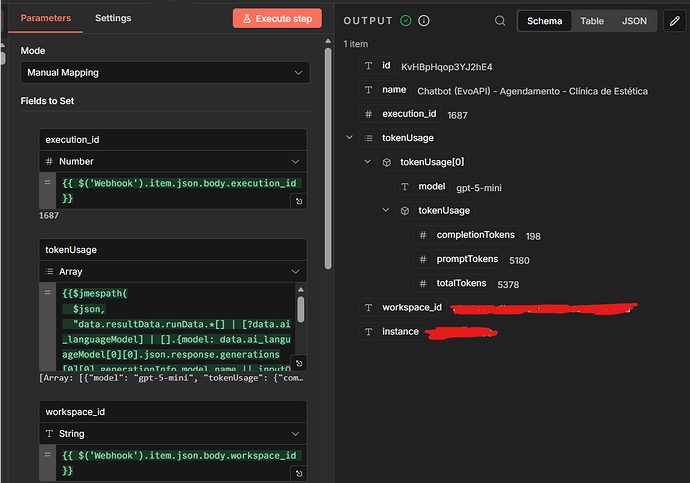
Task: Collapse the top-level tokenUsage array in schema
Action: point(348,138)
